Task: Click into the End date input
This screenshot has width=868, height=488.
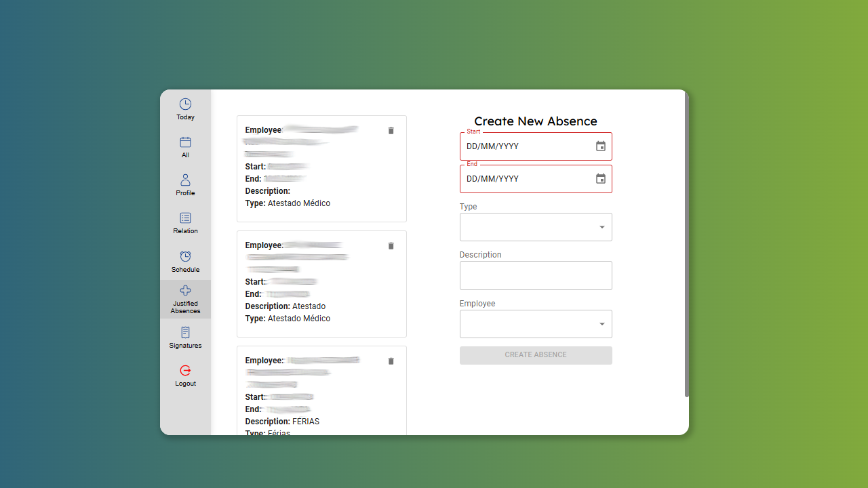Action: pyautogui.click(x=522, y=179)
